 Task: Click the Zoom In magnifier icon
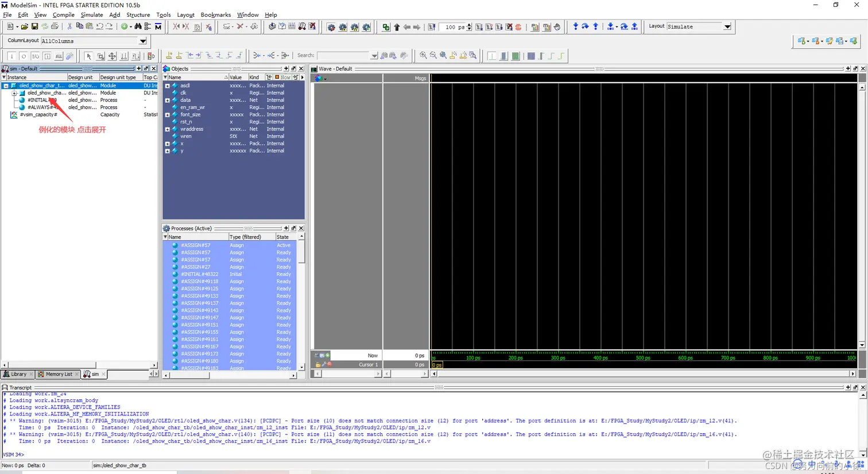[423, 56]
